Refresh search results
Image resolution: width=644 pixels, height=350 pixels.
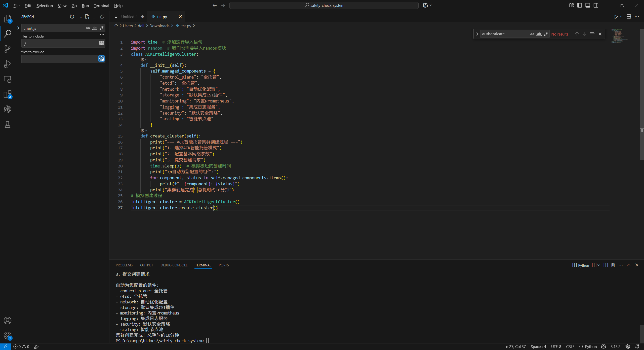pos(72,17)
